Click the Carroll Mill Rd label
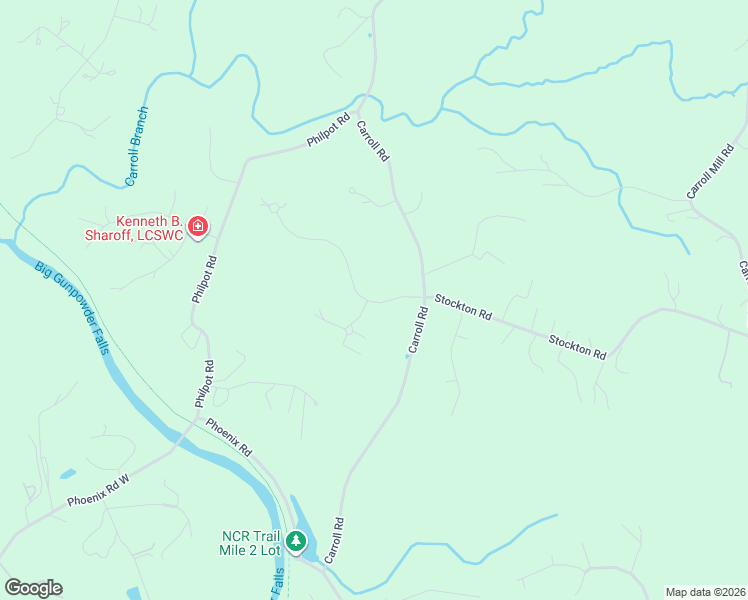748x600 pixels. (710, 171)
